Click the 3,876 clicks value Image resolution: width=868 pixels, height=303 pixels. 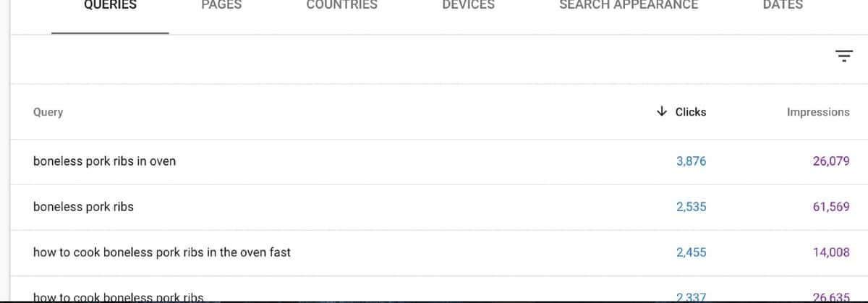pos(691,161)
